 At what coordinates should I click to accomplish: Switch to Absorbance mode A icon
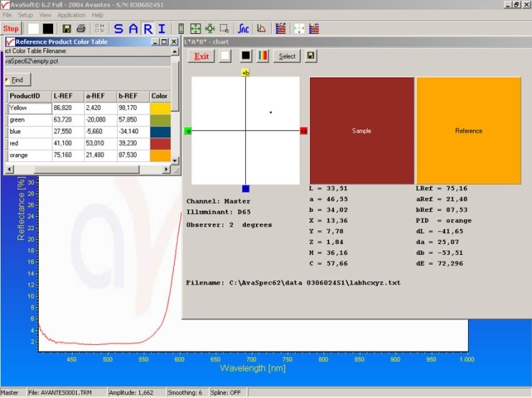point(133,29)
